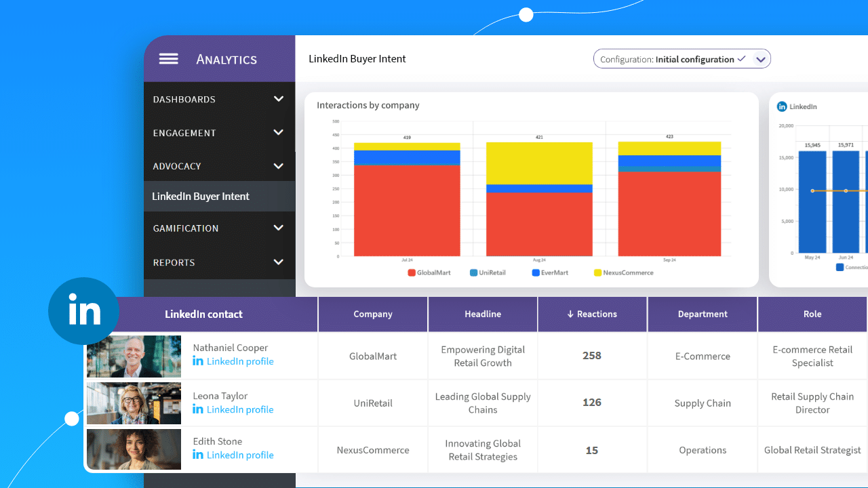Click headline 'Innovating Global Retail Strategies'
This screenshot has width=868, height=488.
[x=483, y=450]
